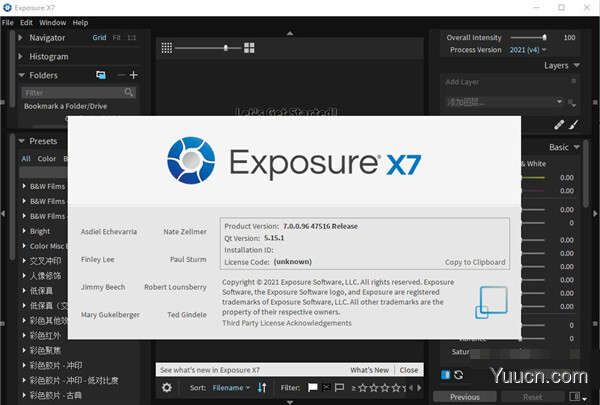Screen dimensions: 600x405
Task: Select the Color presets tab
Action: pos(47,158)
